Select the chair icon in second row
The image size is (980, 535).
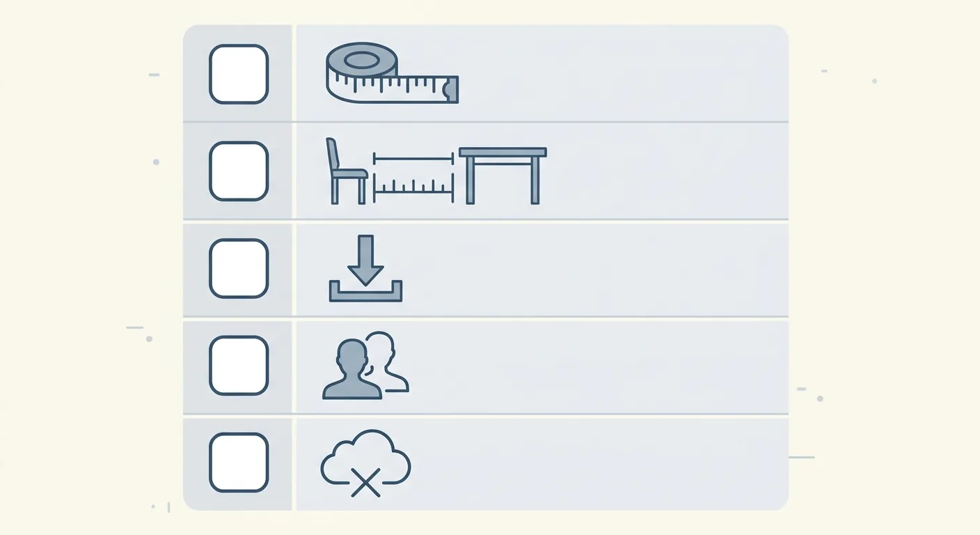[347, 171]
